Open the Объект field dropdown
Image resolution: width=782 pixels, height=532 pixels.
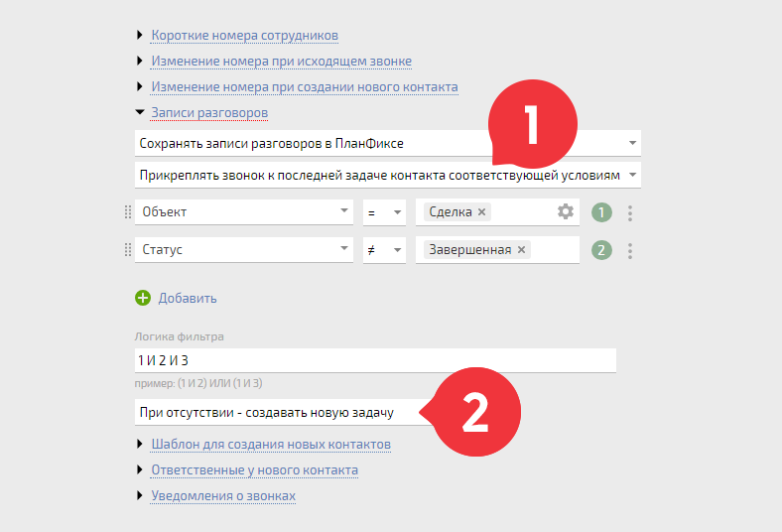click(244, 211)
